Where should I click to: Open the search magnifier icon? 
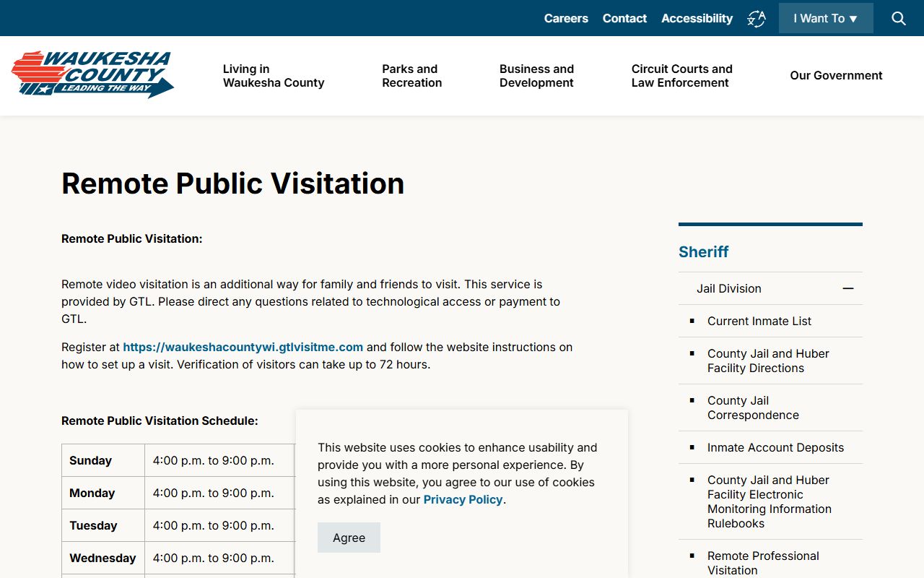click(x=899, y=18)
